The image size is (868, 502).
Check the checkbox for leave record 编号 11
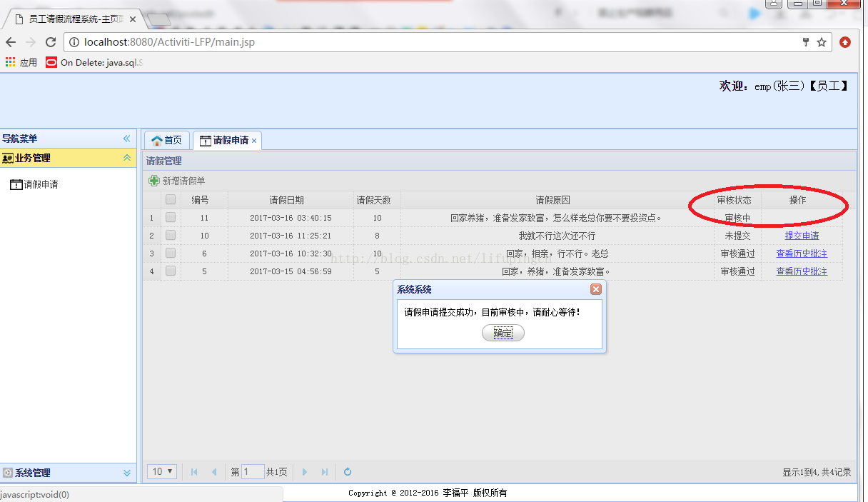(x=170, y=218)
